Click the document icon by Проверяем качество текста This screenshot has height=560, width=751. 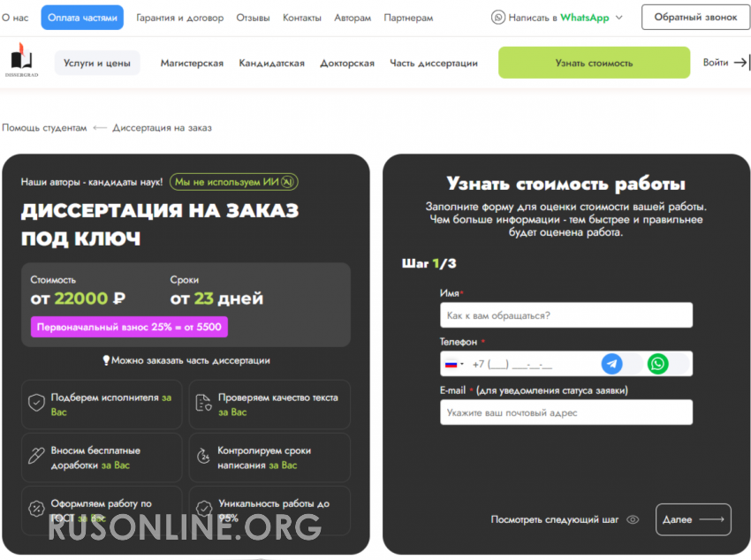click(203, 404)
